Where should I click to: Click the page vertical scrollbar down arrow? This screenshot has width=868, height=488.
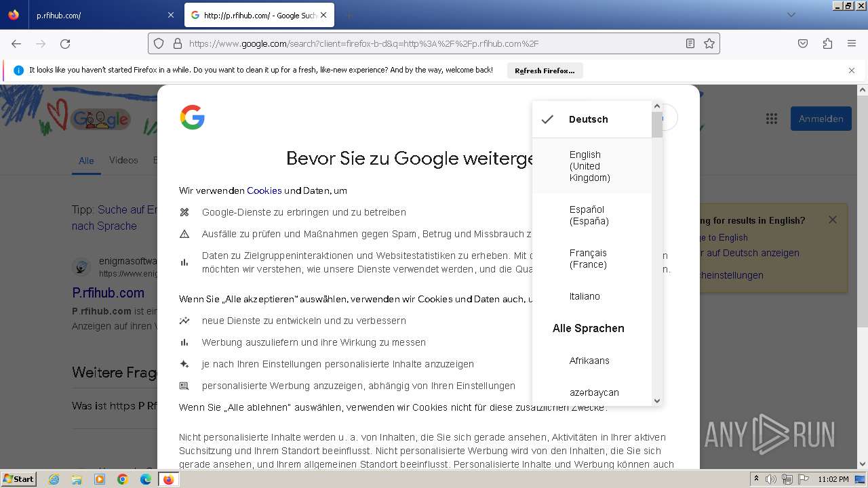[x=863, y=464]
